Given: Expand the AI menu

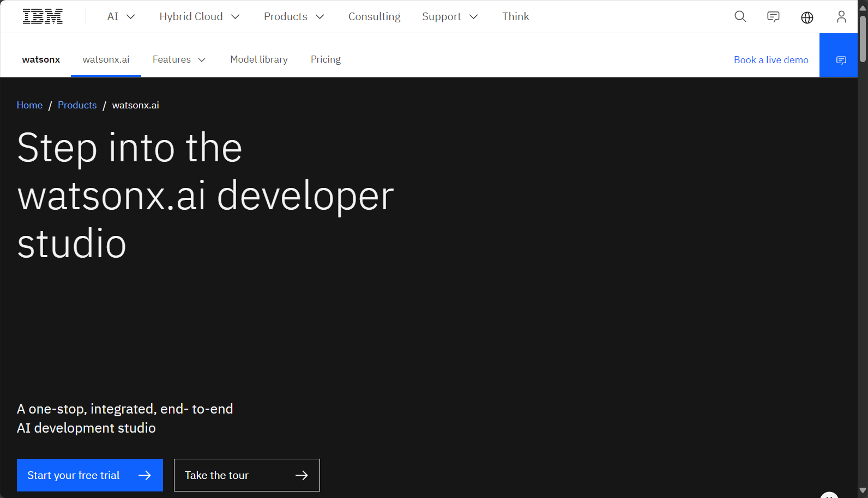Looking at the screenshot, I should click(x=121, y=17).
